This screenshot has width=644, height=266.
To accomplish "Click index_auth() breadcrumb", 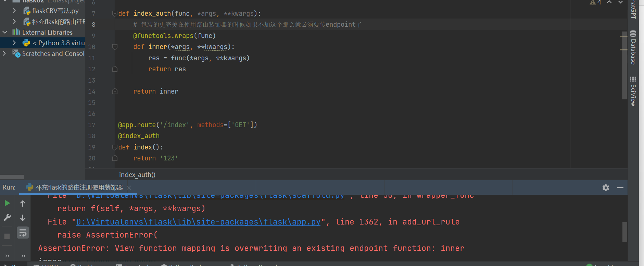I will click(137, 174).
